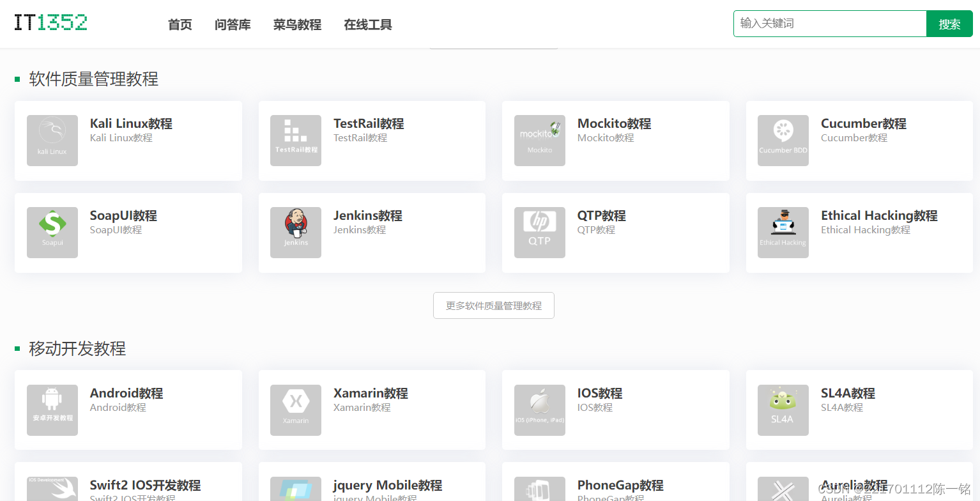
Task: Click the gray SL4A教程 subtitle
Action: click(842, 408)
